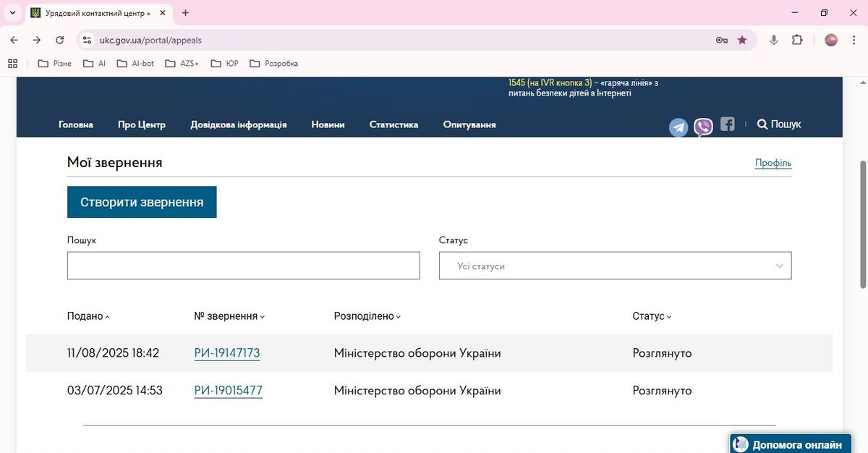Open Про Центр menu item
868x453 pixels.
[142, 124]
